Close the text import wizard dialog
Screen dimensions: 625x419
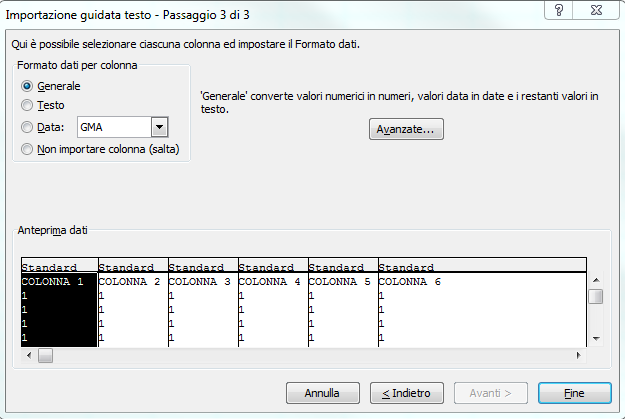596,10
